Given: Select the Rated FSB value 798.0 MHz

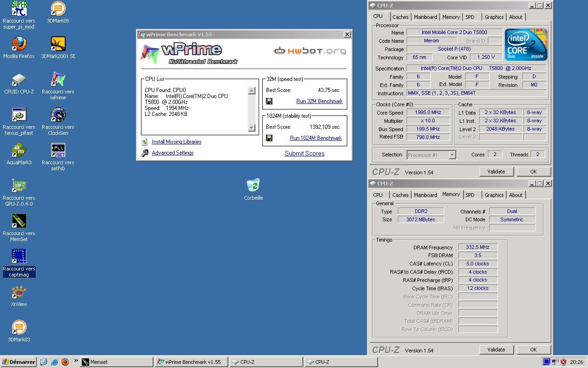Looking at the screenshot, I should click(428, 138).
